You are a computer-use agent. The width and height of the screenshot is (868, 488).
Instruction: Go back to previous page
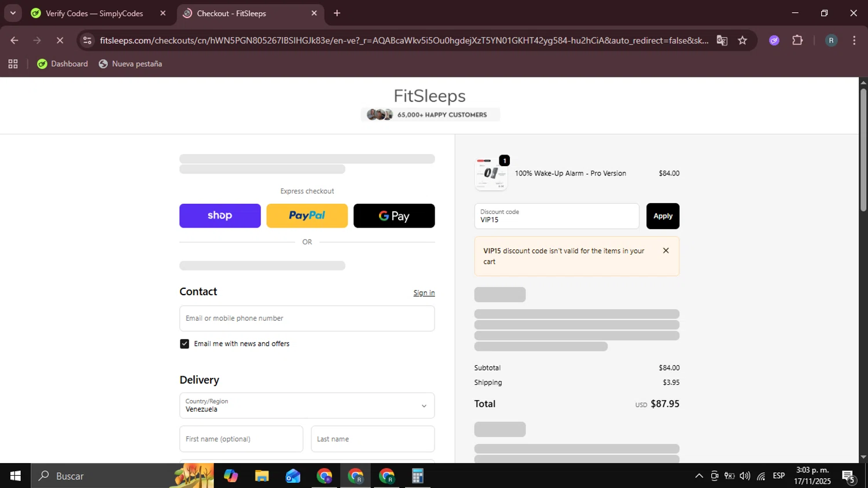coord(14,41)
